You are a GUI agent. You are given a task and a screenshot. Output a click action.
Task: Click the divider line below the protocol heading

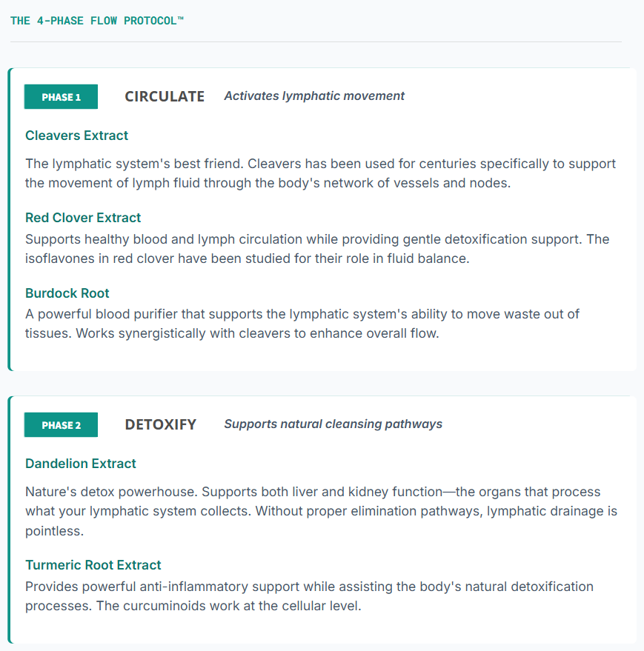316,42
